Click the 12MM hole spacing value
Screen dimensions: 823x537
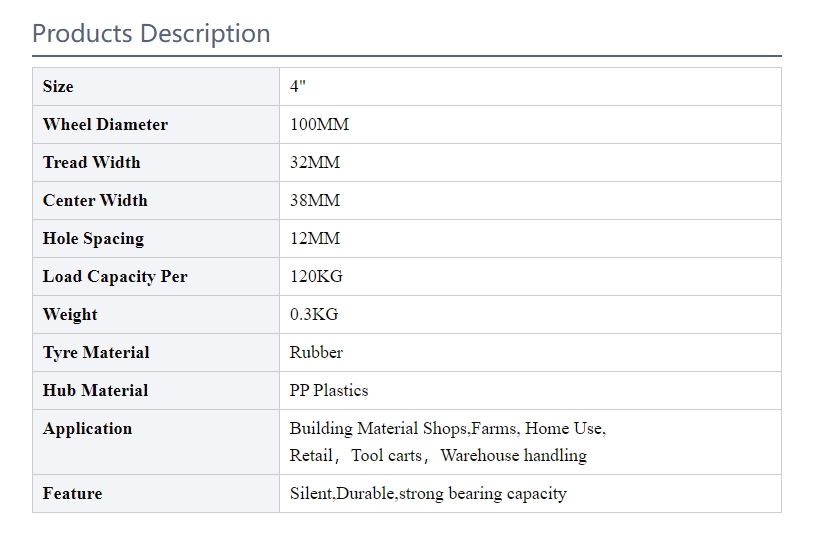coord(315,238)
